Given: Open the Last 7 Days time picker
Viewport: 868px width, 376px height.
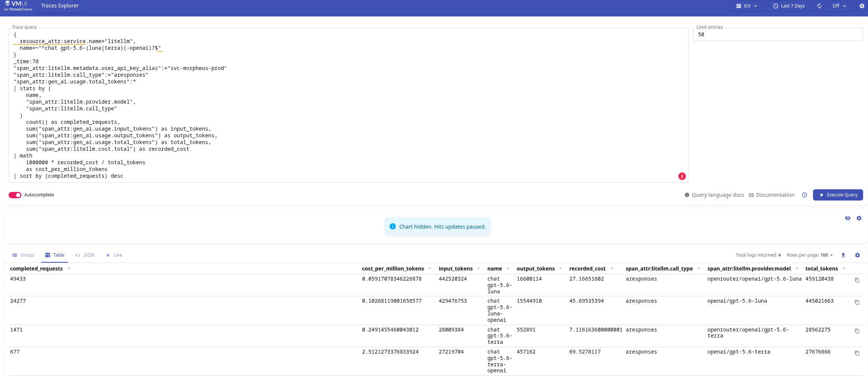Looking at the screenshot, I should 788,6.
